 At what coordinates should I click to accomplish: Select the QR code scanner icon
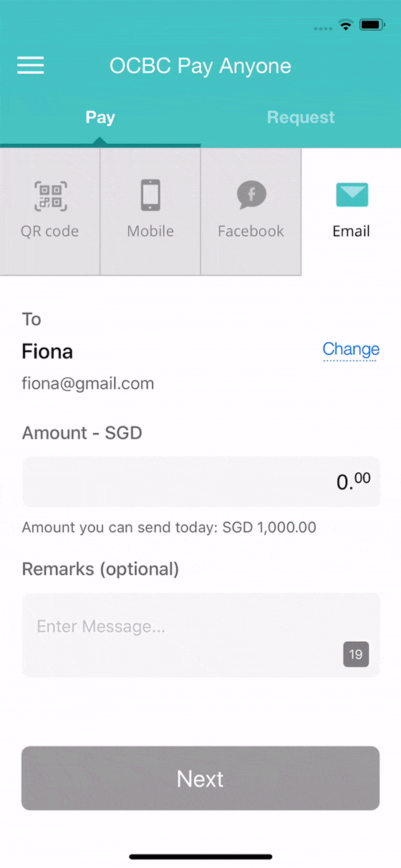(50, 195)
